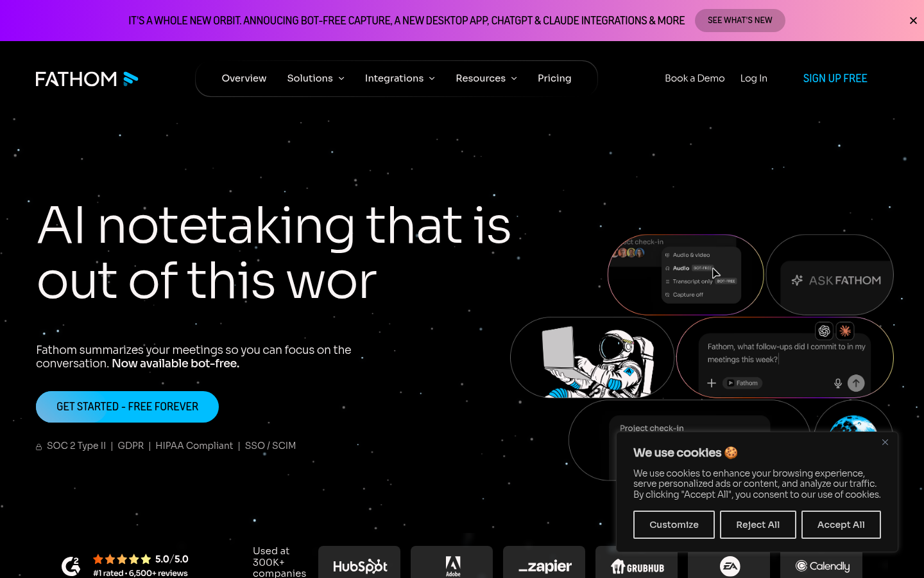Expand the Solutions menu
The height and width of the screenshot is (578, 924).
(x=316, y=78)
